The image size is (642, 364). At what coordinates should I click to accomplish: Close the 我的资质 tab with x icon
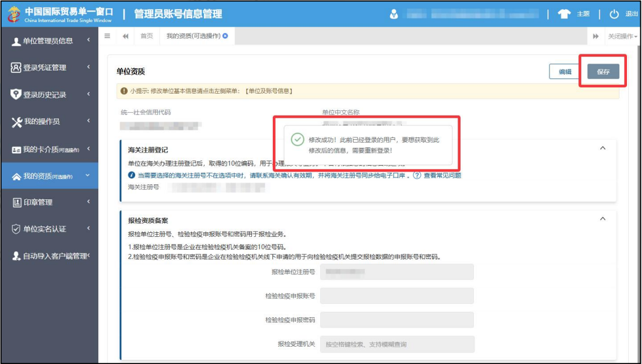click(225, 36)
